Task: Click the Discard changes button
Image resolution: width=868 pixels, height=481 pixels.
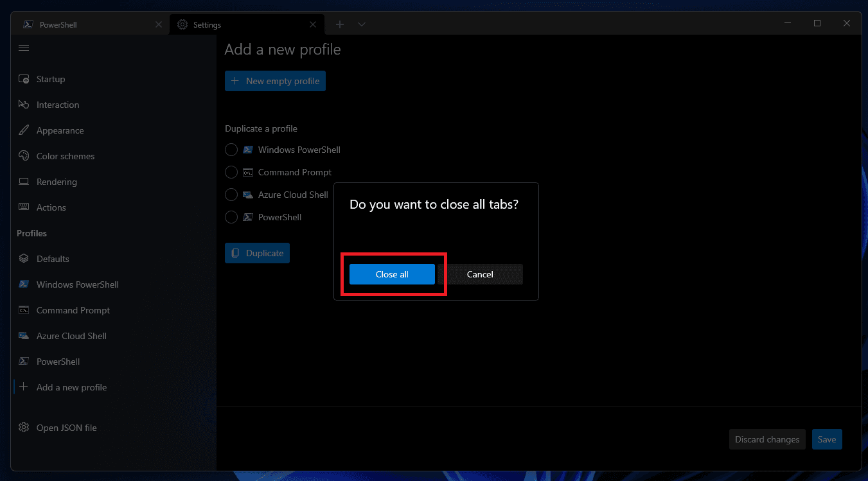Action: (x=767, y=439)
